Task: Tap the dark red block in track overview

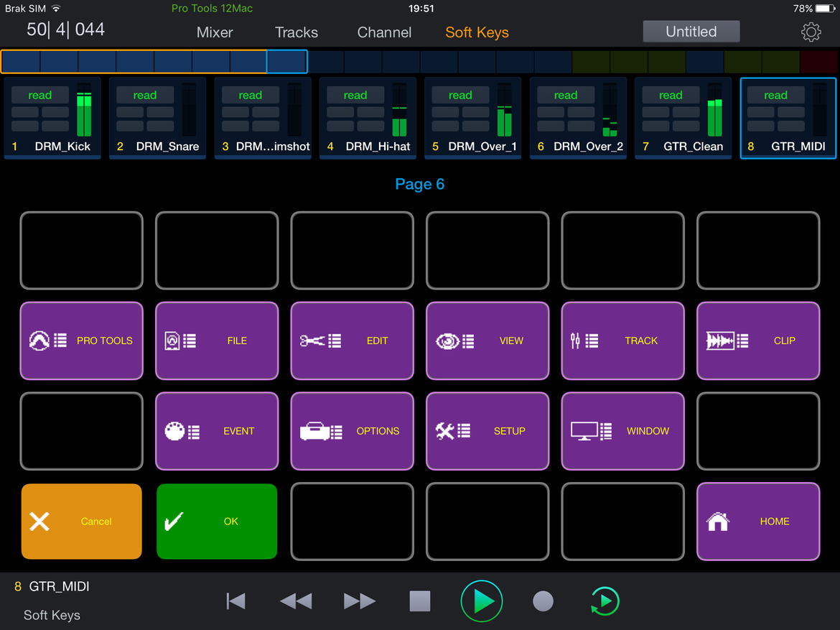Action: point(818,62)
